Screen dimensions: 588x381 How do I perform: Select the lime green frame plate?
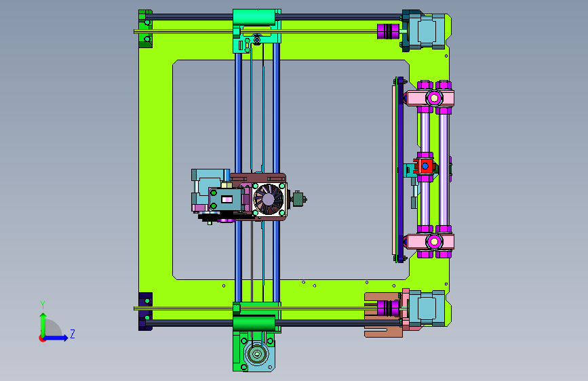coord(155,169)
